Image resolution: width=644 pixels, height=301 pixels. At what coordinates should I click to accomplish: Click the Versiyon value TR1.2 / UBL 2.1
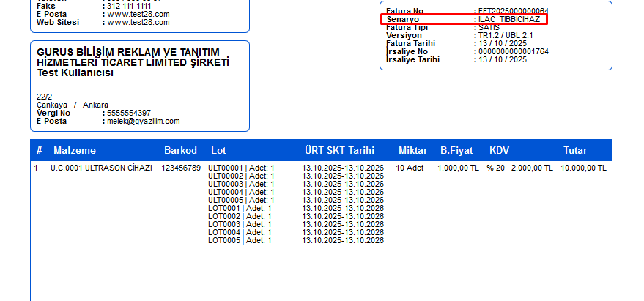[505, 35]
